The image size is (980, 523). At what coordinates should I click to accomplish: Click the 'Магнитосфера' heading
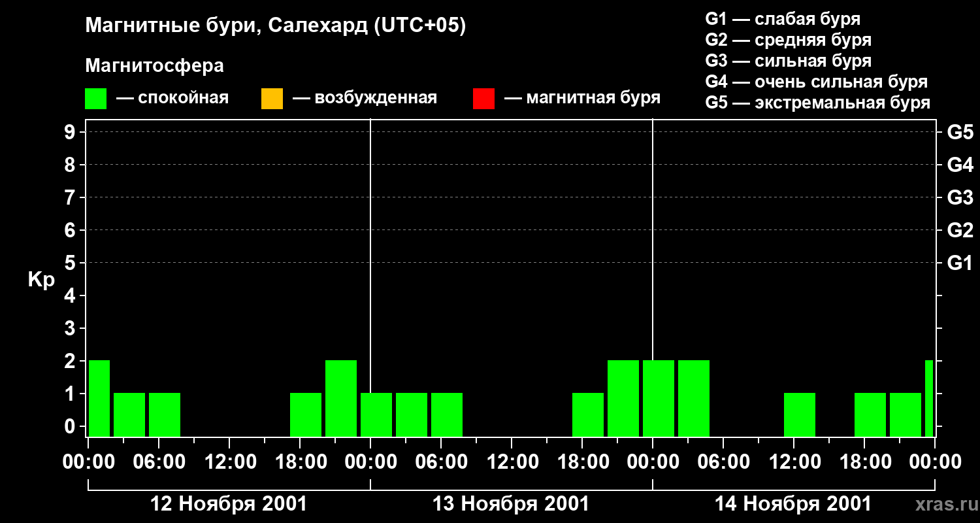154,66
